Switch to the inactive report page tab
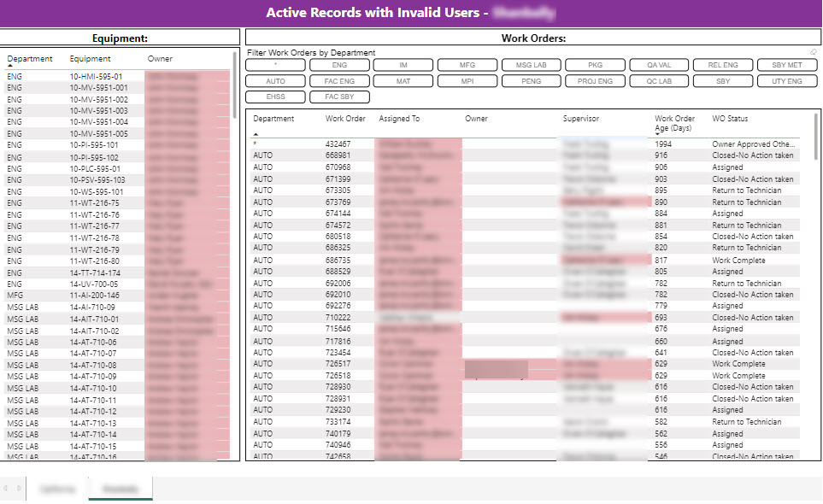Viewport: 823px width, 504px height. click(x=56, y=489)
